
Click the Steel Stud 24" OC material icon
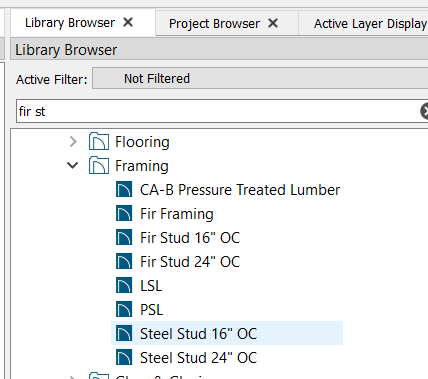click(x=124, y=358)
